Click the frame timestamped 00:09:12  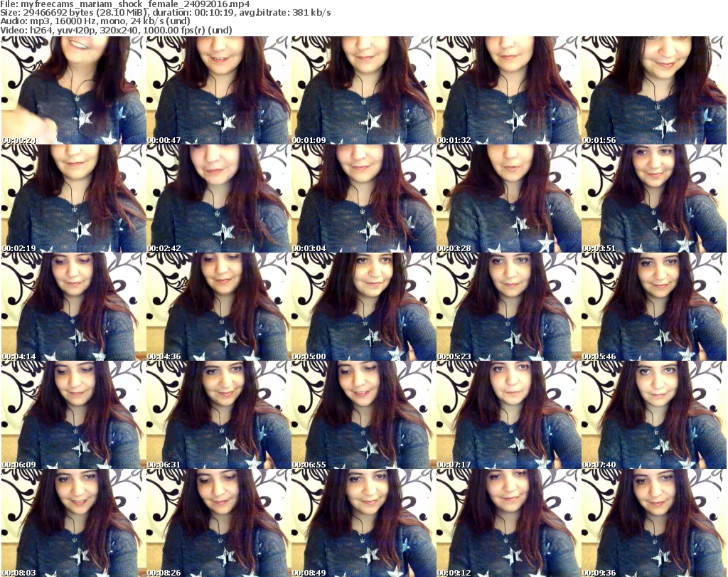509,523
